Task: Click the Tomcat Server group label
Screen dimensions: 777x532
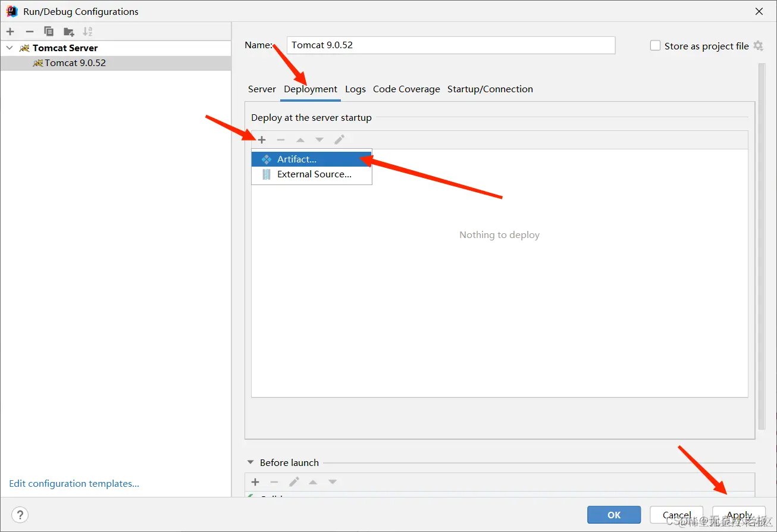Action: 65,48
